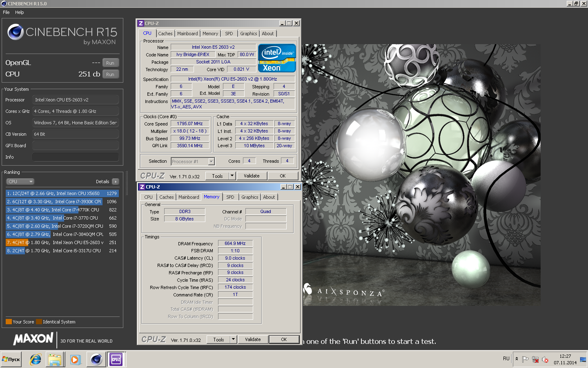
Task: Open the Action Center flag icon
Action: (525, 359)
